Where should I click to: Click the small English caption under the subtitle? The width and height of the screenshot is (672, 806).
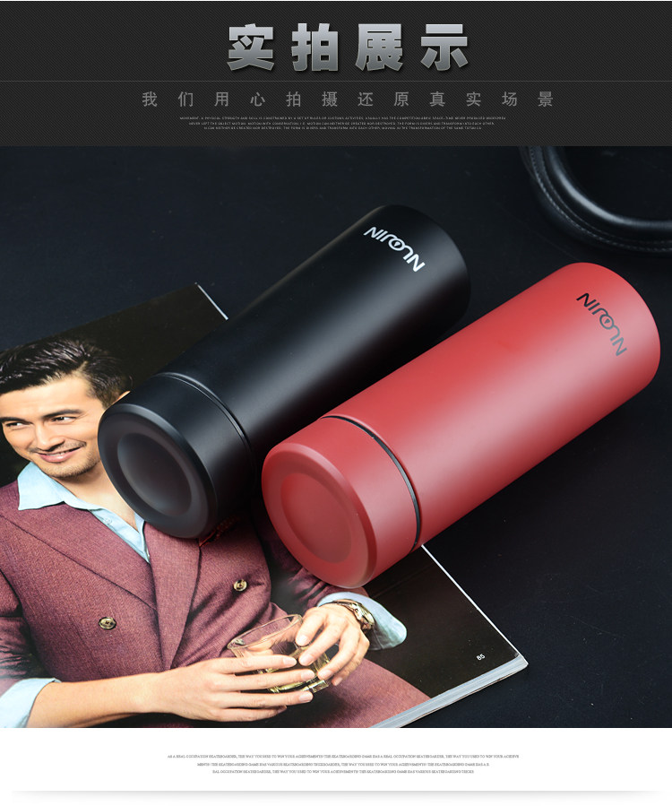coord(342,123)
